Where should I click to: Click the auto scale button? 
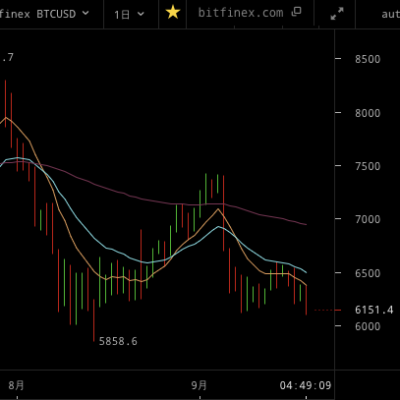click(x=391, y=14)
